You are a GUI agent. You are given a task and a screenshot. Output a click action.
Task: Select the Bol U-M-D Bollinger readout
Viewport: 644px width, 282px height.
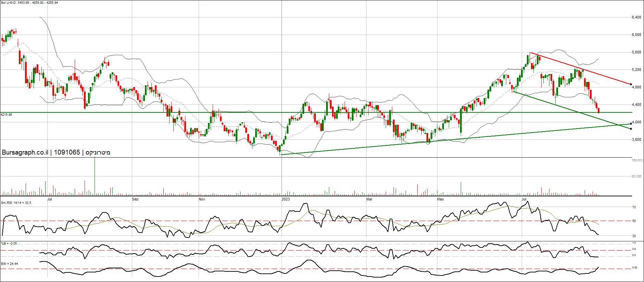click(29, 3)
